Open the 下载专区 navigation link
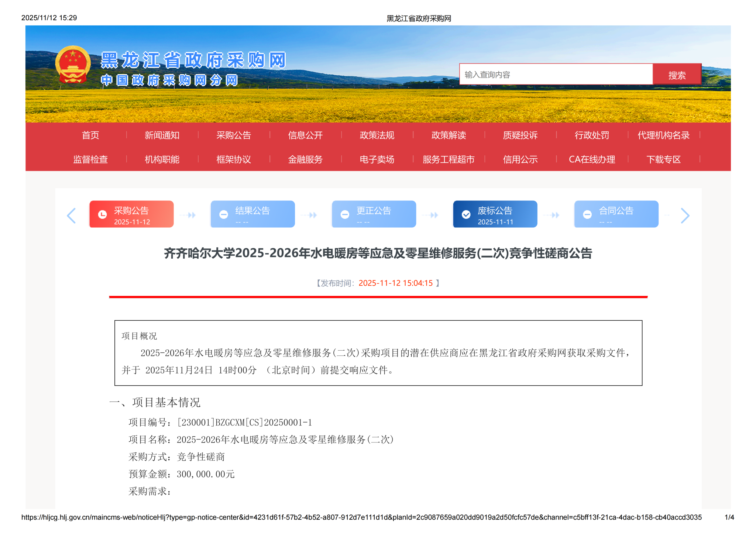 coord(663,159)
